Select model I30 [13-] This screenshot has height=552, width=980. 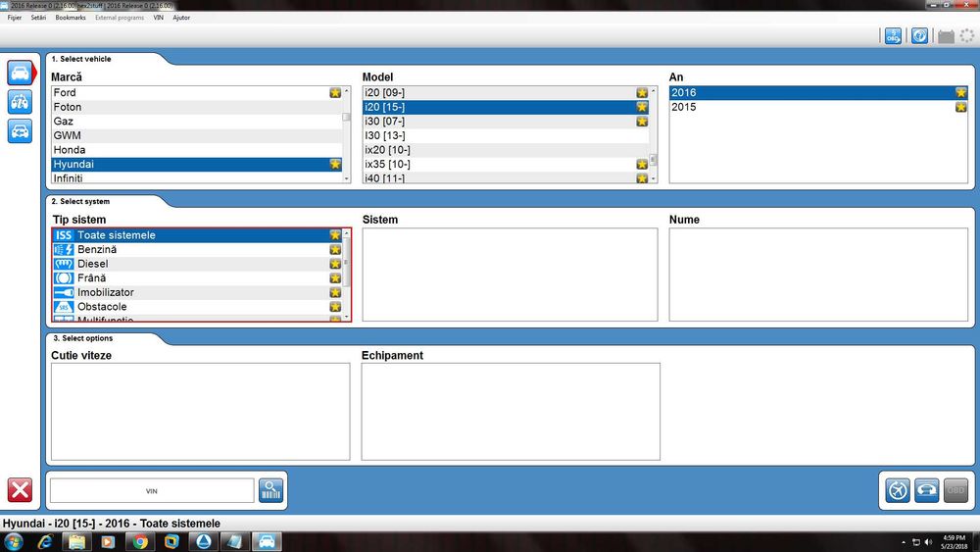[x=506, y=135]
